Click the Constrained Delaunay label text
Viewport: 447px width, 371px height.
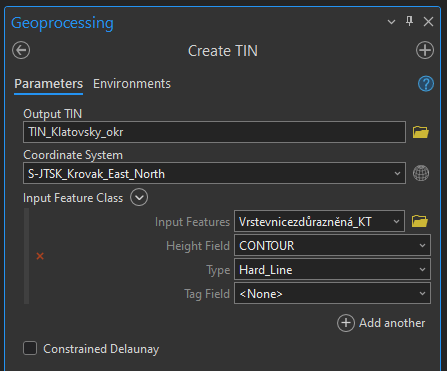coord(101,349)
